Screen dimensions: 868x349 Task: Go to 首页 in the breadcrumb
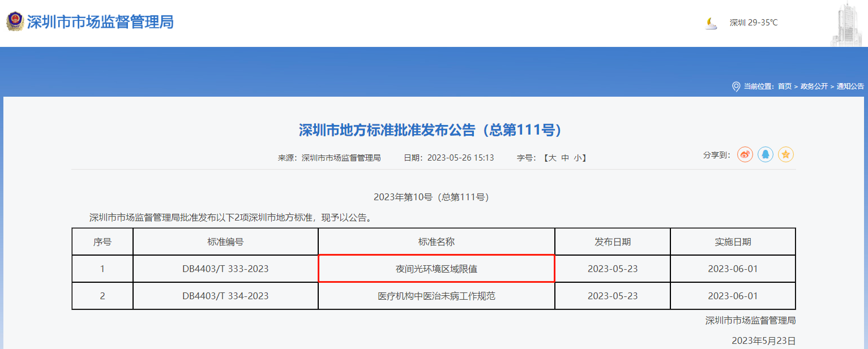pyautogui.click(x=784, y=87)
